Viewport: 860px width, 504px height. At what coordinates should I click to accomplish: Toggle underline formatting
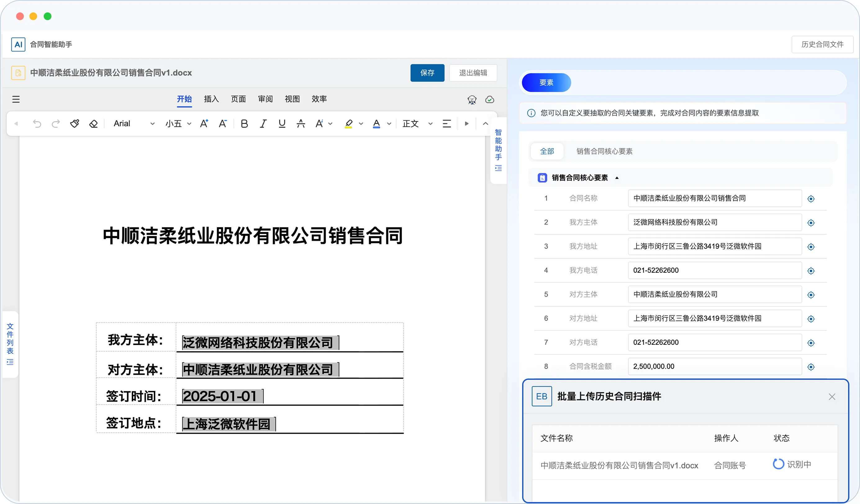pyautogui.click(x=282, y=124)
